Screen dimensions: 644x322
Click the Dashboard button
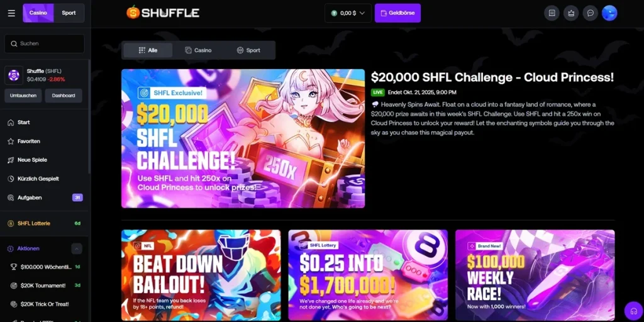tap(64, 96)
